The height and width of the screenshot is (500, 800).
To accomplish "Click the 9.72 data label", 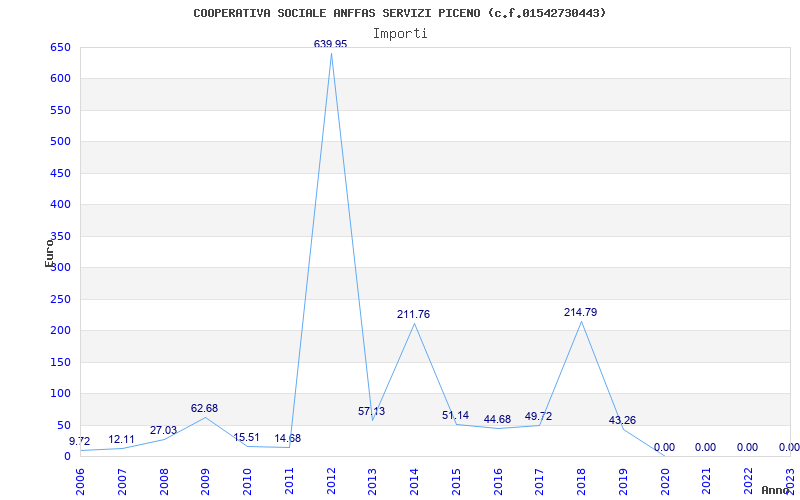I will (x=80, y=441).
